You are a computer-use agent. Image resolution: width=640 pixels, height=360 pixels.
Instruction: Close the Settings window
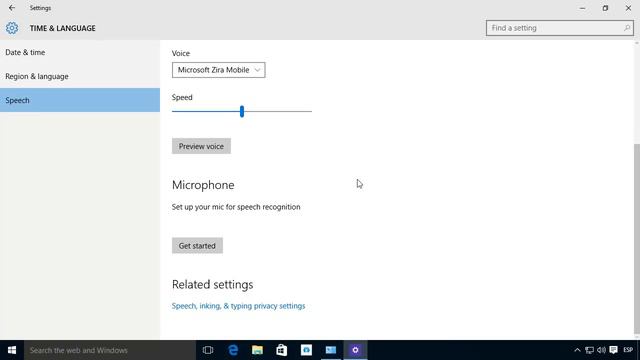[x=628, y=8]
